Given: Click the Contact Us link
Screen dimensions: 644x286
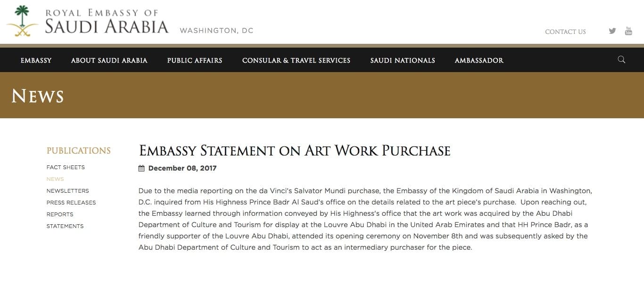Looking at the screenshot, I should click(565, 32).
